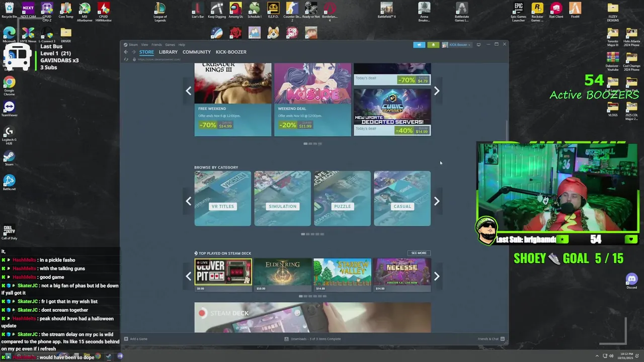Open R.E.P.O. desktop shortcut

click(273, 10)
